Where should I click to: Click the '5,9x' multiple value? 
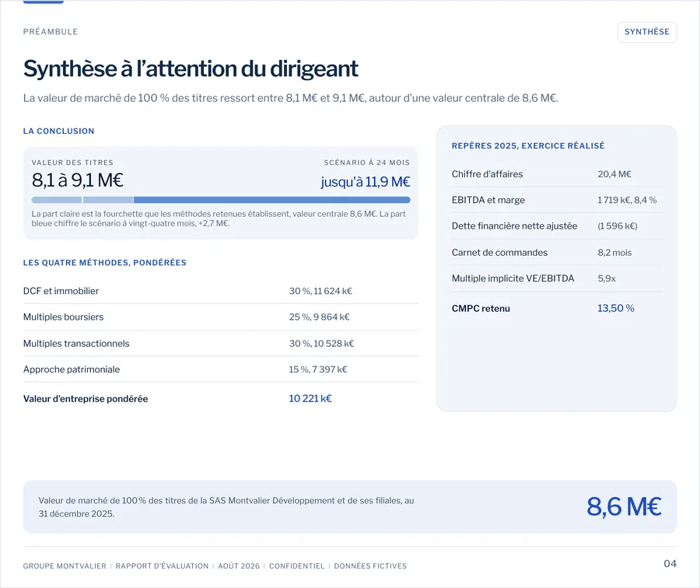pos(607,278)
